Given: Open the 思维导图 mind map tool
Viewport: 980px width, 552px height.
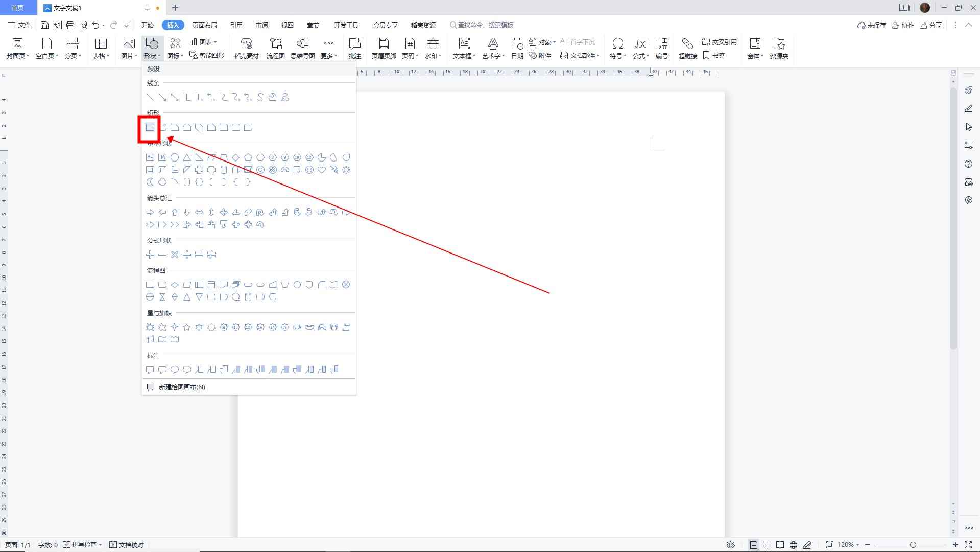Looking at the screenshot, I should (x=302, y=49).
